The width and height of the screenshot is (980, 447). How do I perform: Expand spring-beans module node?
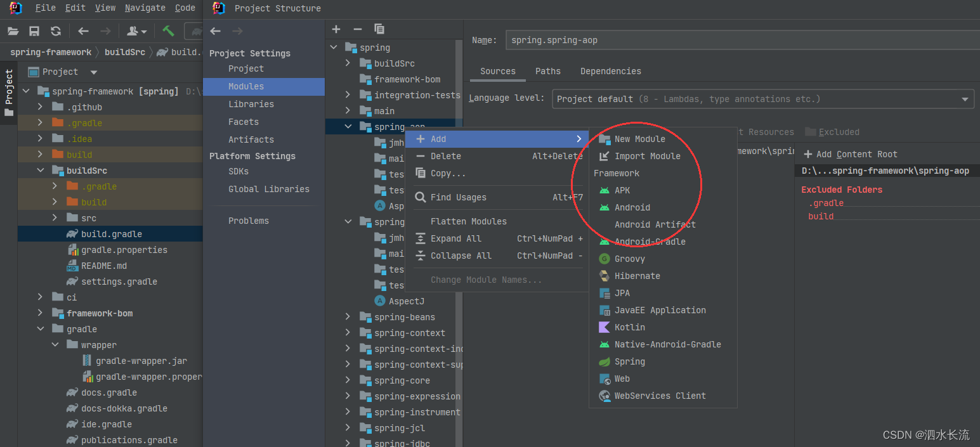348,317
